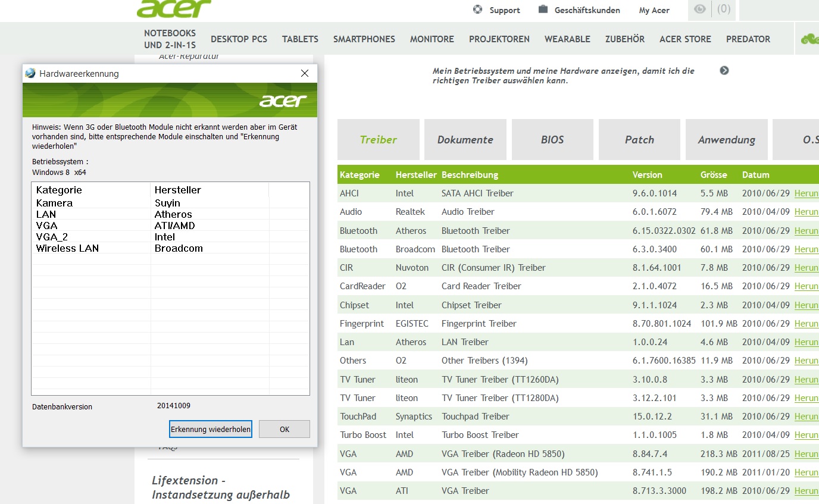The image size is (819, 504).
Task: Switch to the Patch tab
Action: [639, 139]
